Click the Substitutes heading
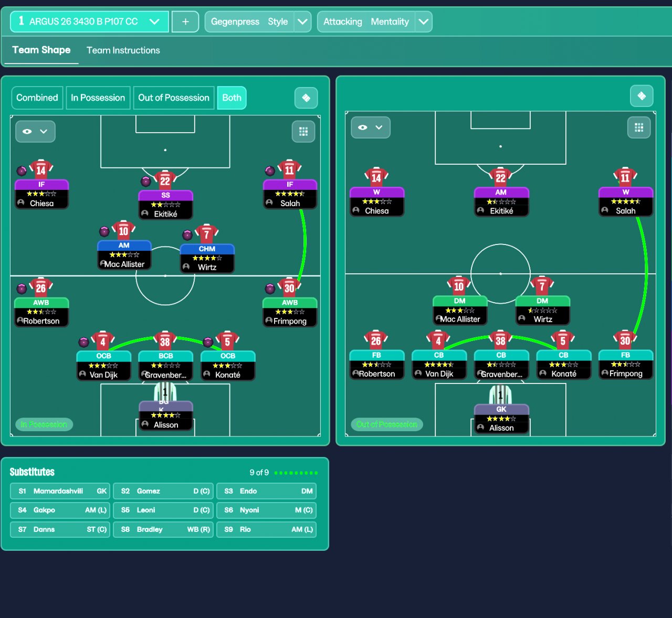The image size is (672, 618). click(x=32, y=472)
